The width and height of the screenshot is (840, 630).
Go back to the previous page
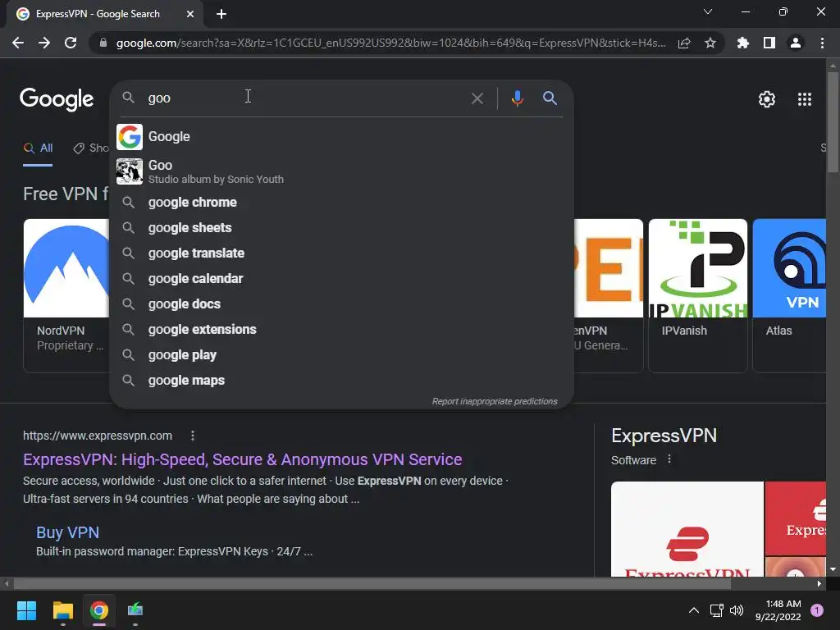tap(18, 43)
